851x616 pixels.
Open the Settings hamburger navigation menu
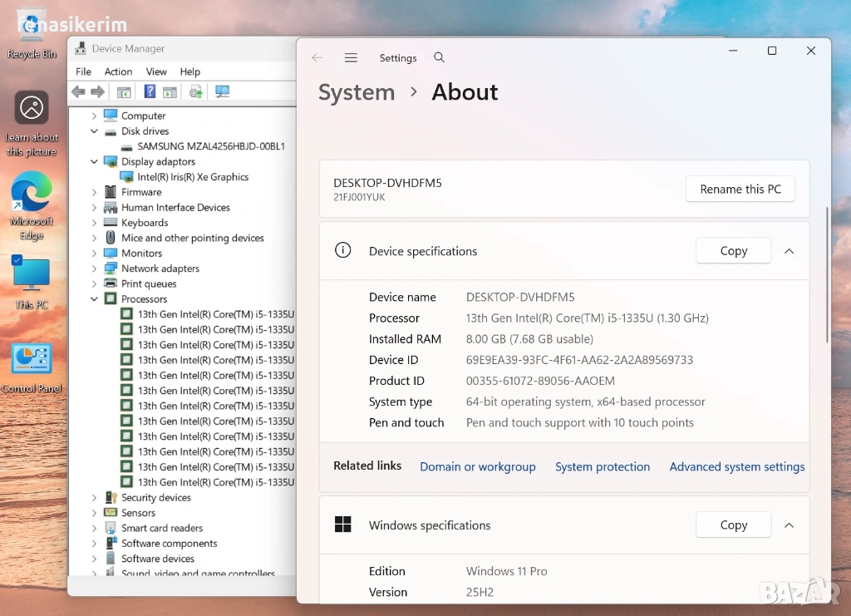point(351,58)
